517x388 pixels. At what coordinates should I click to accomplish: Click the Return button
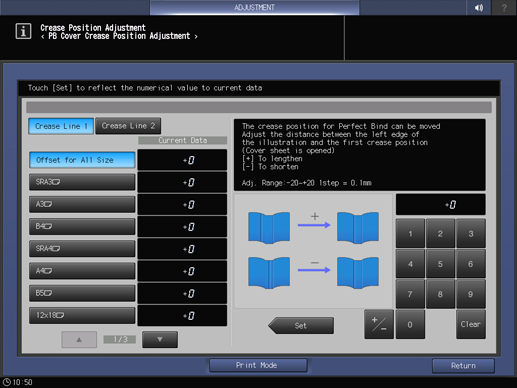coord(463,366)
